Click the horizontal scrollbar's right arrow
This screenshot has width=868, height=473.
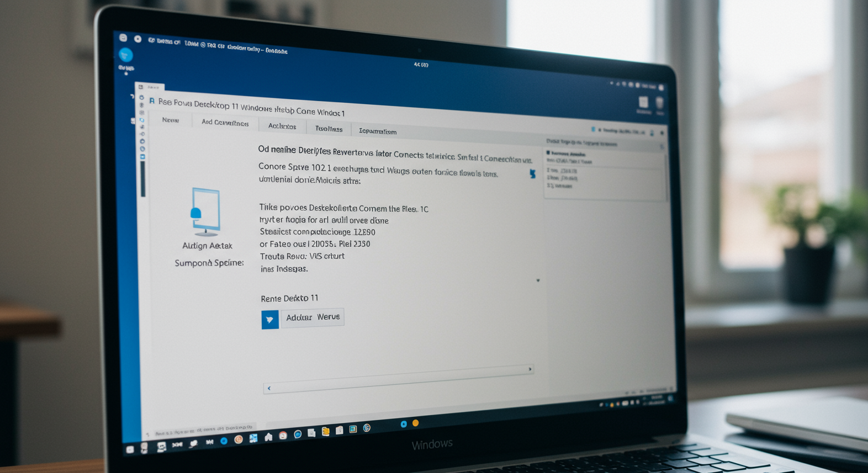(530, 369)
